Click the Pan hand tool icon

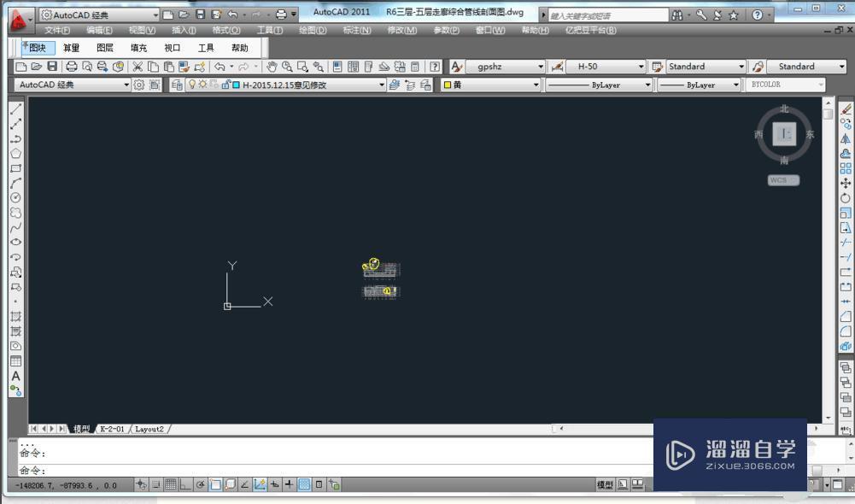click(x=272, y=66)
